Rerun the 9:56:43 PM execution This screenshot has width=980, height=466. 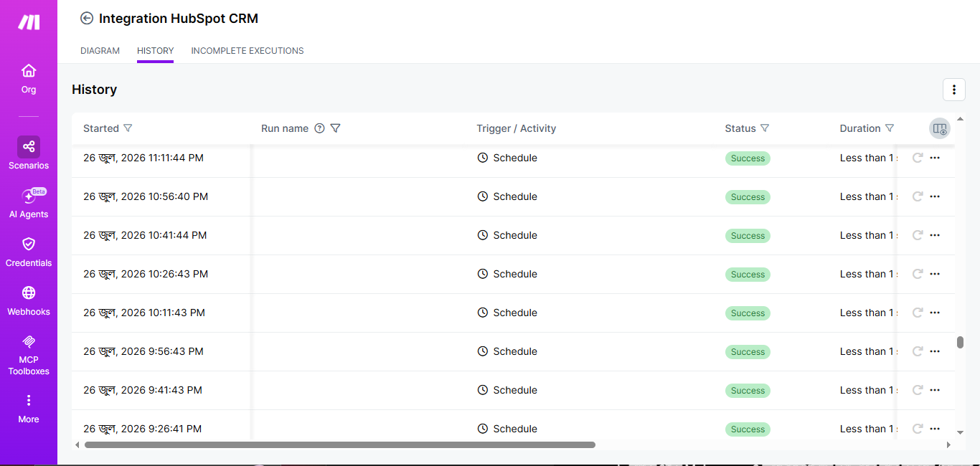pyautogui.click(x=917, y=351)
